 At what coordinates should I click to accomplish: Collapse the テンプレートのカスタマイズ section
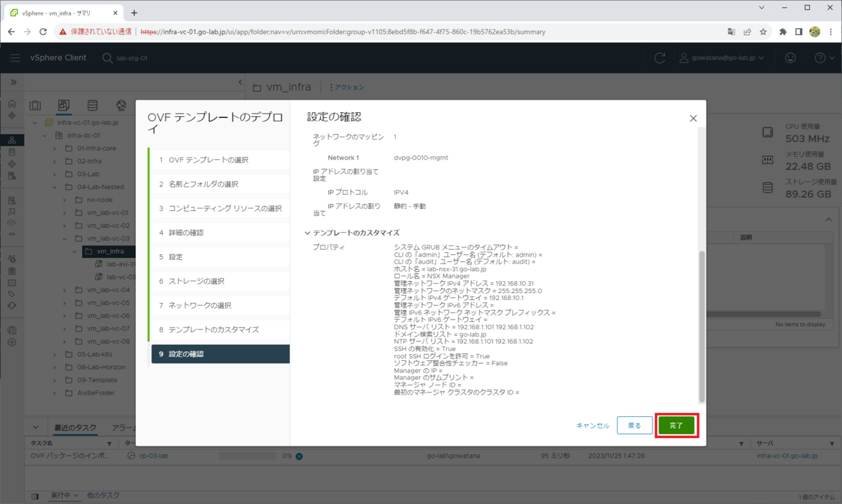pos(307,233)
